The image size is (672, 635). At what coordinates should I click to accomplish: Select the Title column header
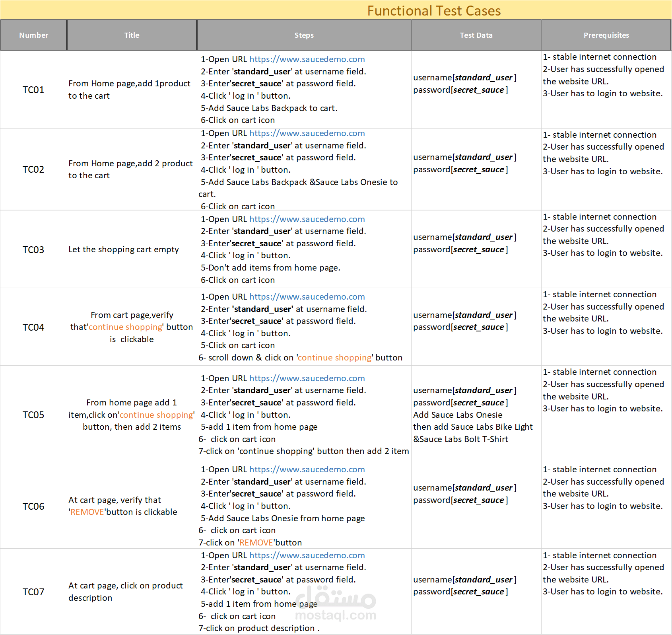click(x=132, y=35)
